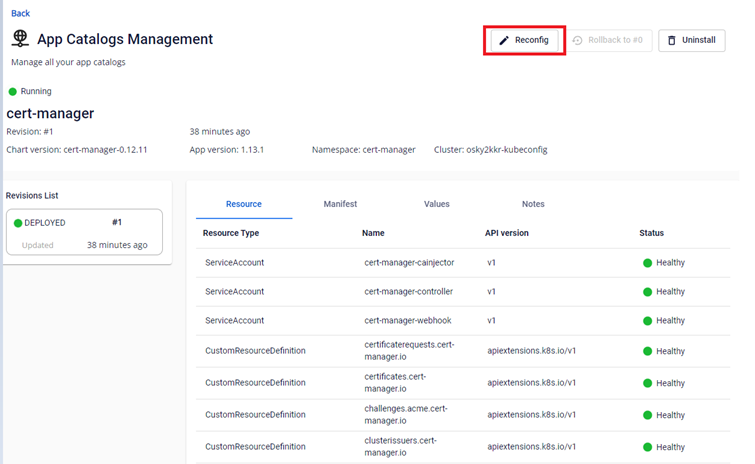Click Healthy status icon for cert-manager-webhook
The width and height of the screenshot is (755, 464).
(x=647, y=321)
